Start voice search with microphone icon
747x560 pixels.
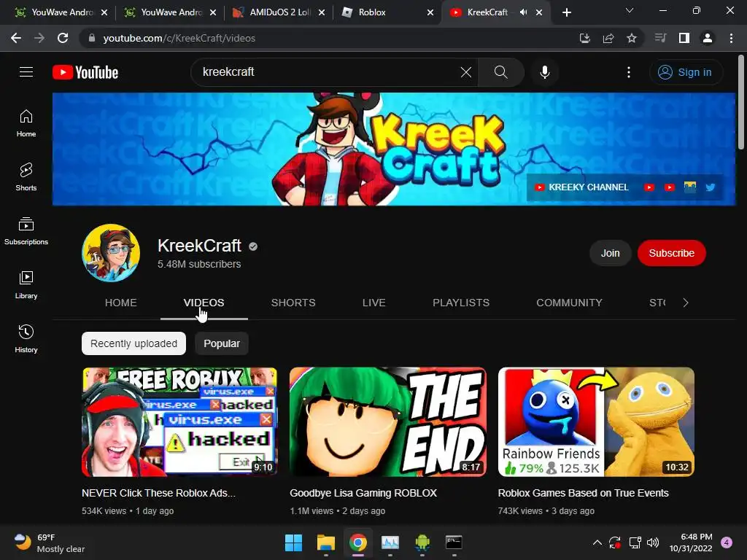544,72
